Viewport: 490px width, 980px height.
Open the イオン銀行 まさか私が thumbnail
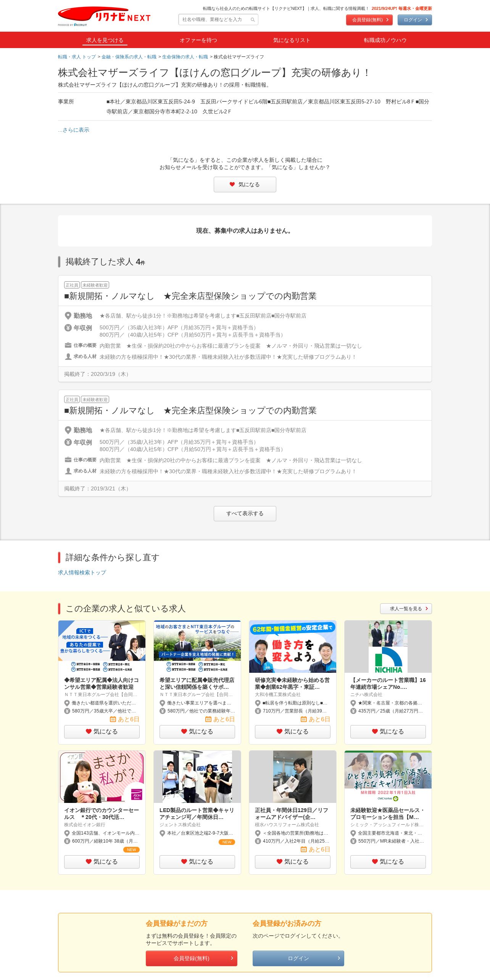(x=102, y=777)
